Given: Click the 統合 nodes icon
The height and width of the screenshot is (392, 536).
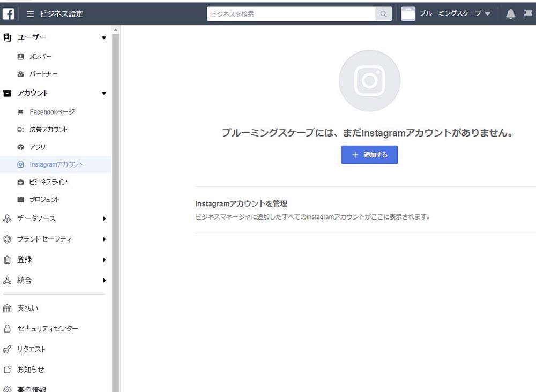Looking at the screenshot, I should 7,281.
